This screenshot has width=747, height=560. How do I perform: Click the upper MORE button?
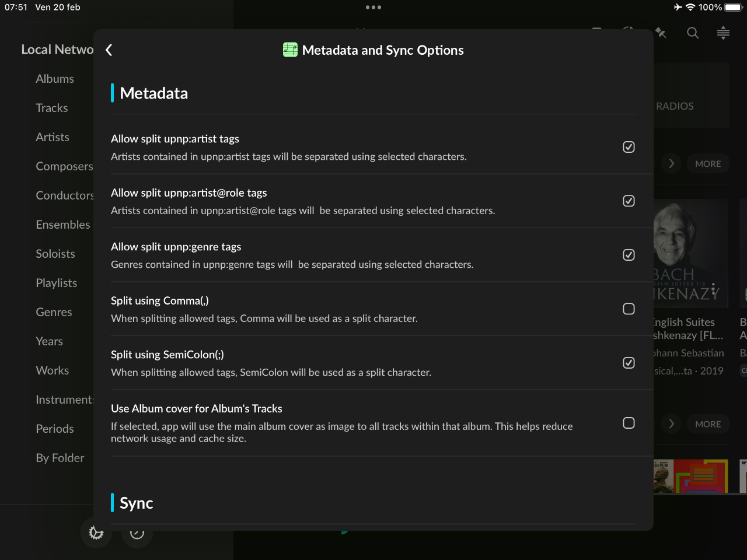(x=708, y=164)
